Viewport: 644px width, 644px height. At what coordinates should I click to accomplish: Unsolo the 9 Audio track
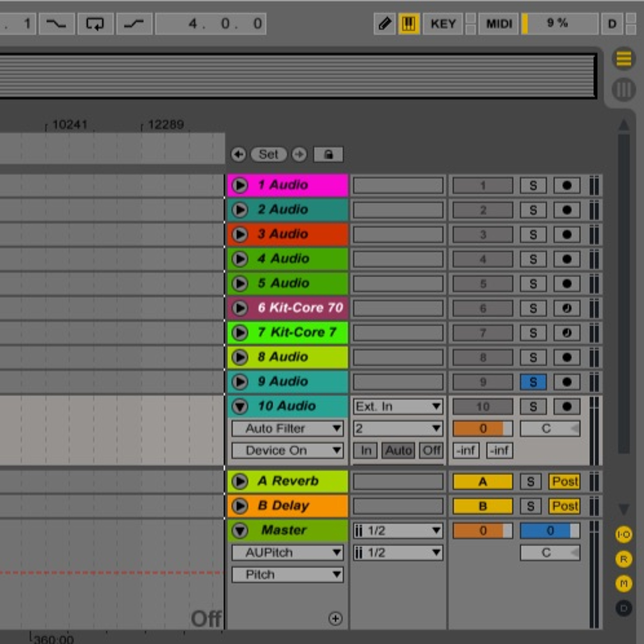(533, 382)
